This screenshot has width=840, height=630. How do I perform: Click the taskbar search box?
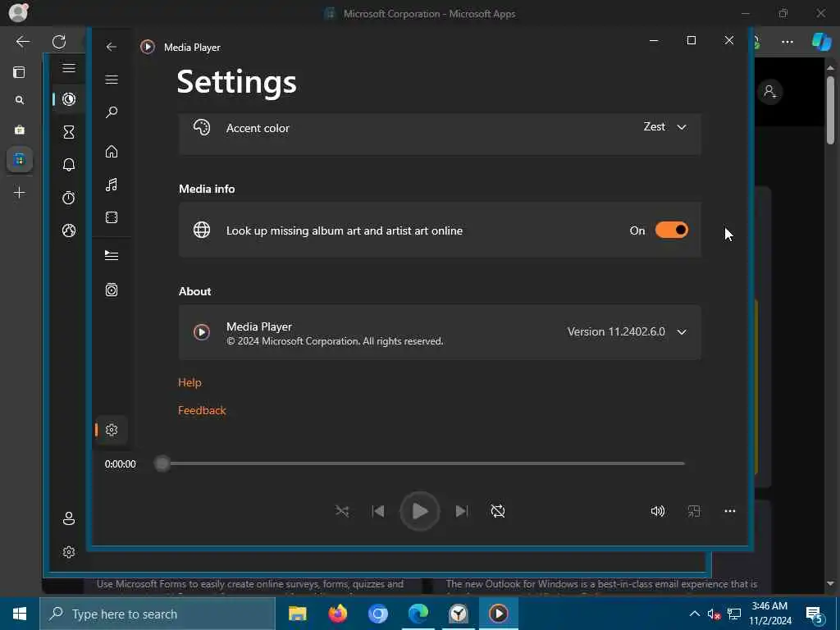point(157,614)
